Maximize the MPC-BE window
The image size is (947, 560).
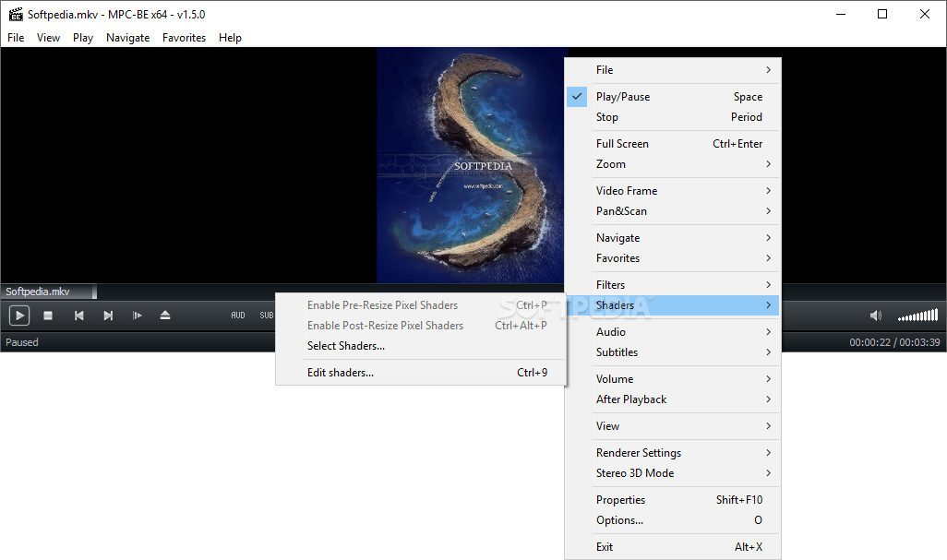pyautogui.click(x=882, y=14)
